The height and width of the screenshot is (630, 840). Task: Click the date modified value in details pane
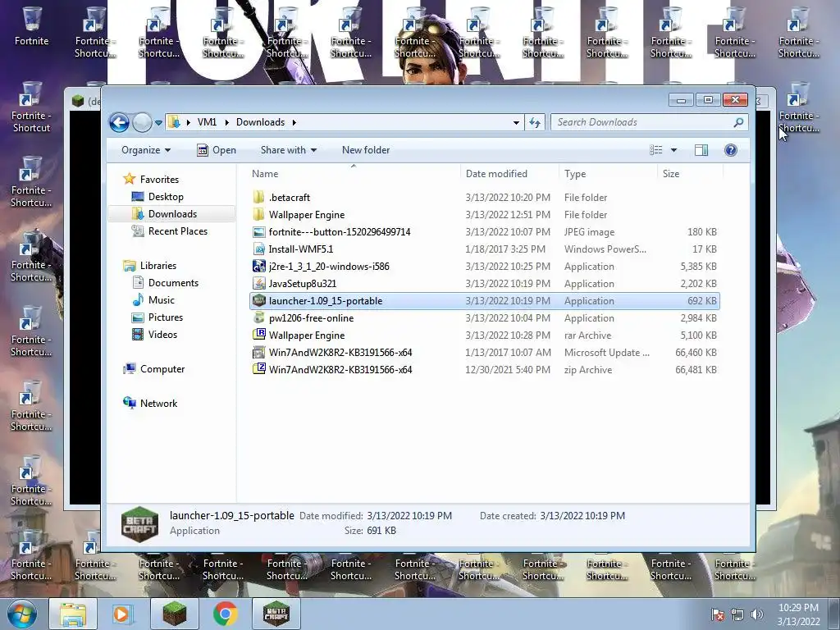(x=409, y=515)
